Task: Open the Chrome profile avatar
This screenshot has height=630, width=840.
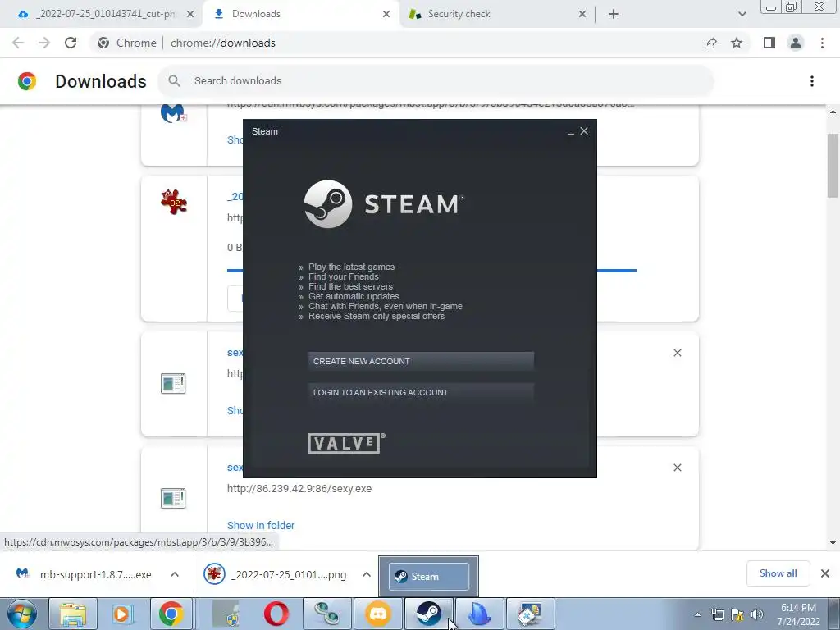Action: point(796,43)
